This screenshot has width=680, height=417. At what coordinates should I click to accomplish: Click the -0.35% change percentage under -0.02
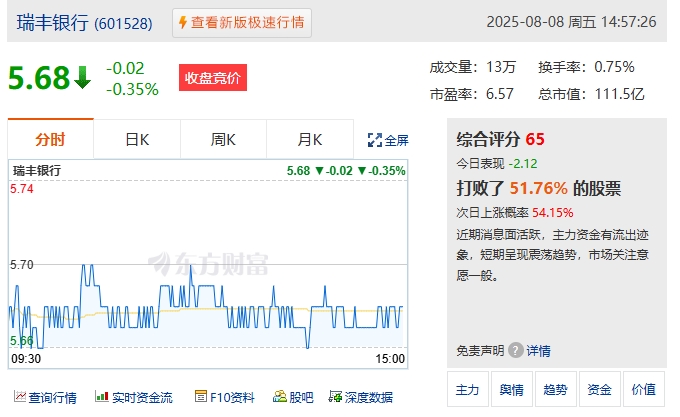pos(132,89)
